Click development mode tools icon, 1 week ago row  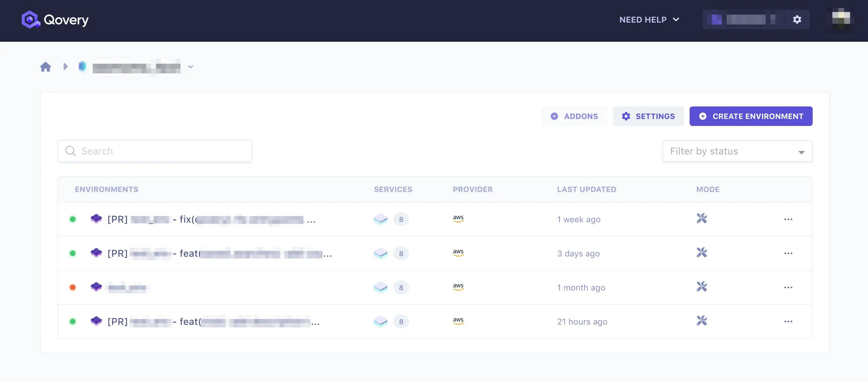point(702,218)
